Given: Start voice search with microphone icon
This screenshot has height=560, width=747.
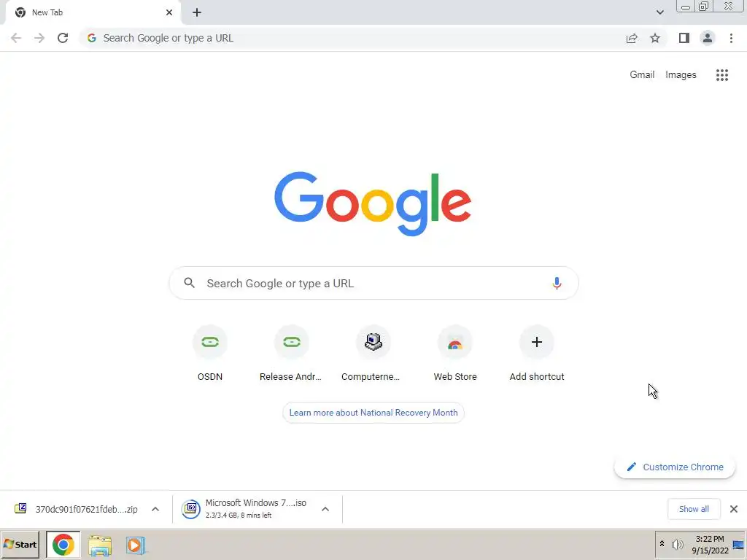Looking at the screenshot, I should pyautogui.click(x=557, y=284).
